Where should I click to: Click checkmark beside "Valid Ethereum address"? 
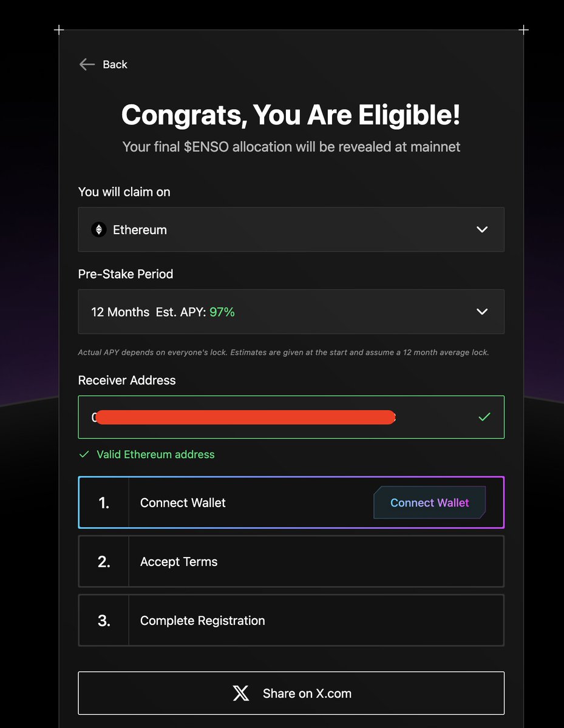coord(84,454)
